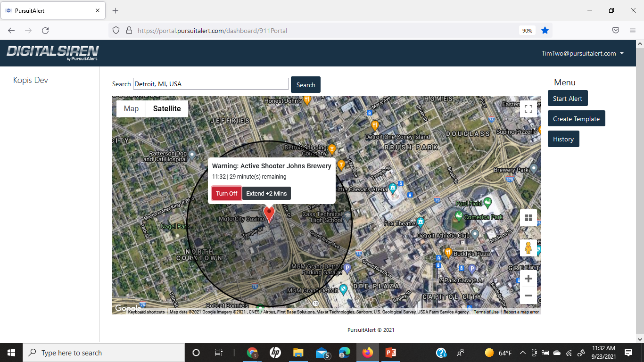The image size is (644, 362).
Task: Switch the map to Satellite view
Action: [167, 108]
